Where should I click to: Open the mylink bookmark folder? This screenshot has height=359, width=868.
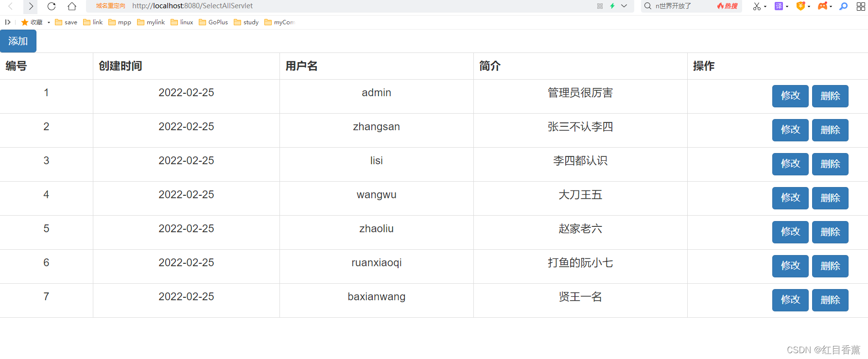tap(151, 22)
